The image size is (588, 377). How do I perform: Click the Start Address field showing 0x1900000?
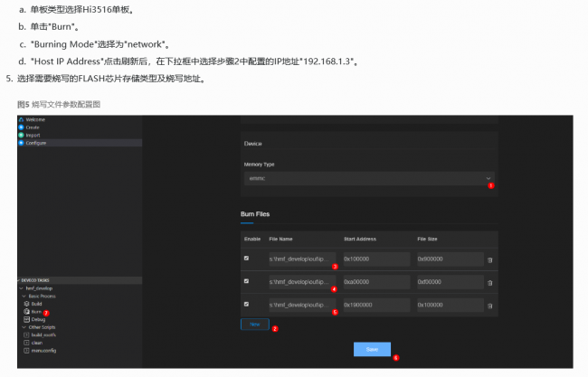coord(376,305)
